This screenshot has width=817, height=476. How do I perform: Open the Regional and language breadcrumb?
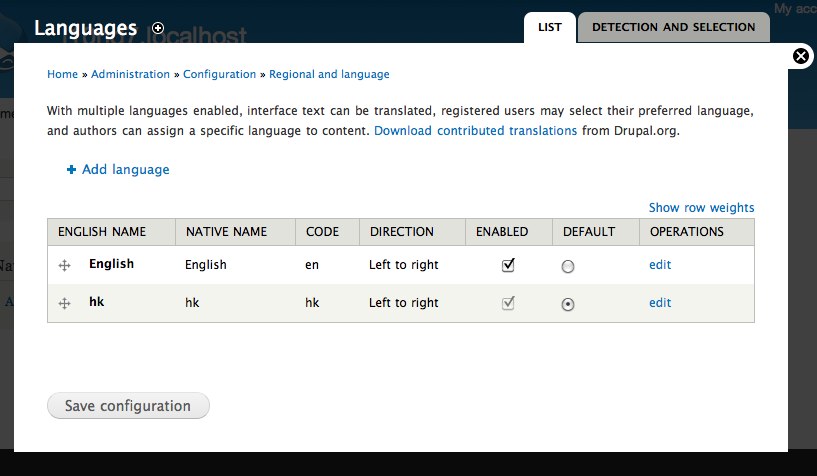click(x=329, y=74)
